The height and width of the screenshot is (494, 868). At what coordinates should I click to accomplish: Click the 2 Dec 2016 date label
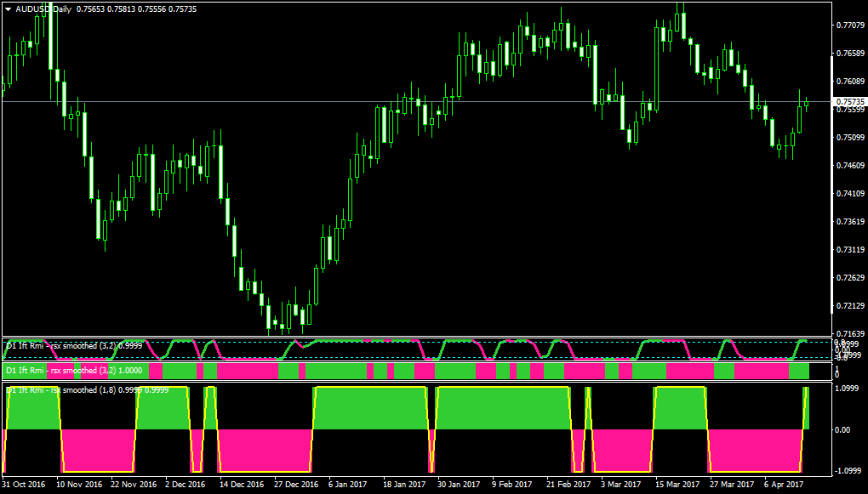pos(185,484)
